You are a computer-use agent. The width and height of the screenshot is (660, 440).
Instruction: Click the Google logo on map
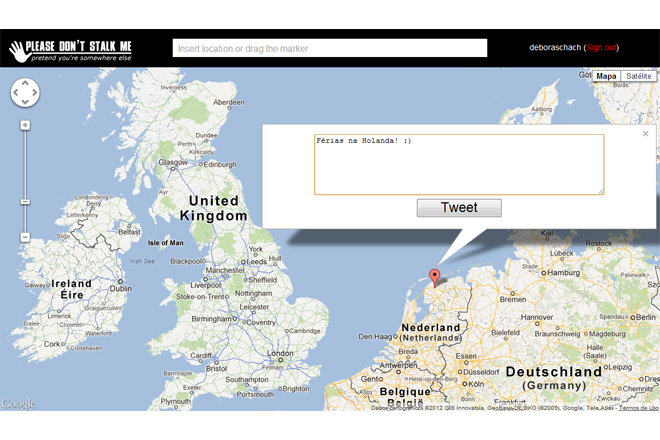(x=19, y=404)
